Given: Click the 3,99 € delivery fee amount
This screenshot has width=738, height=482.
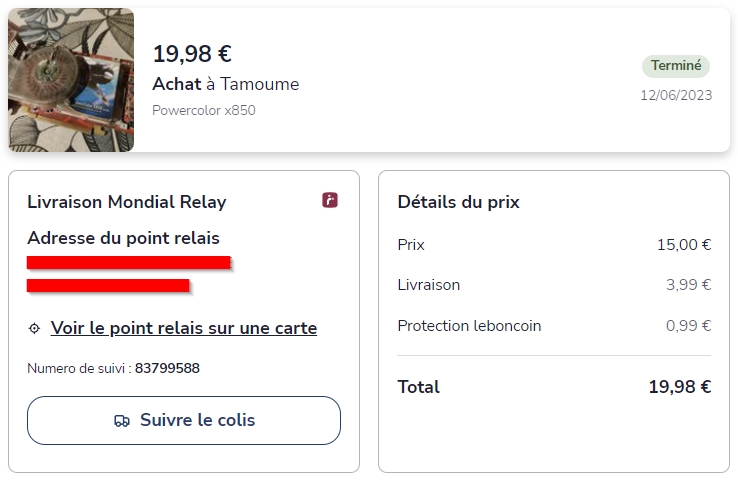Looking at the screenshot, I should [x=688, y=285].
